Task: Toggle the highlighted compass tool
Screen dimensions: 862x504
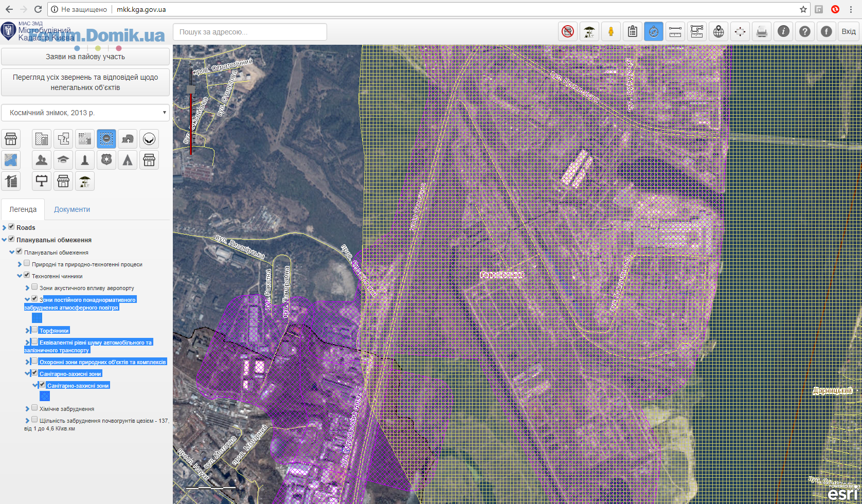Action: coord(654,31)
